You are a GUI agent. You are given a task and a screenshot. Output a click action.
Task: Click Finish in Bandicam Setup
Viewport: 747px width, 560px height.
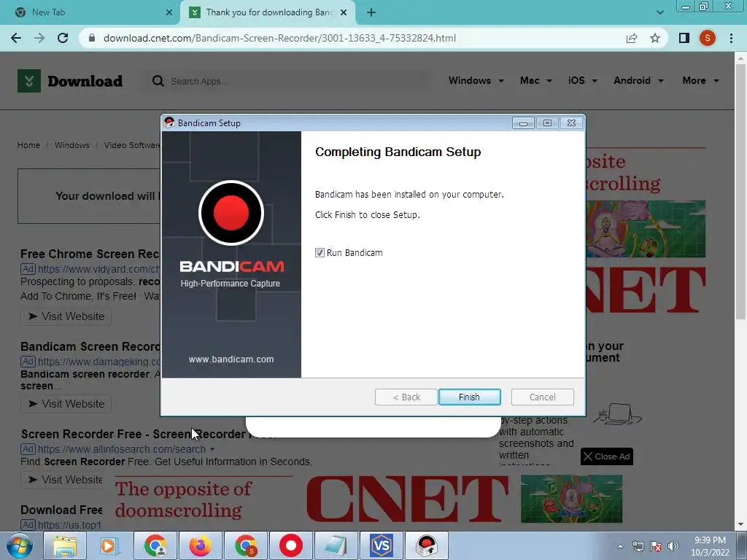click(x=469, y=397)
